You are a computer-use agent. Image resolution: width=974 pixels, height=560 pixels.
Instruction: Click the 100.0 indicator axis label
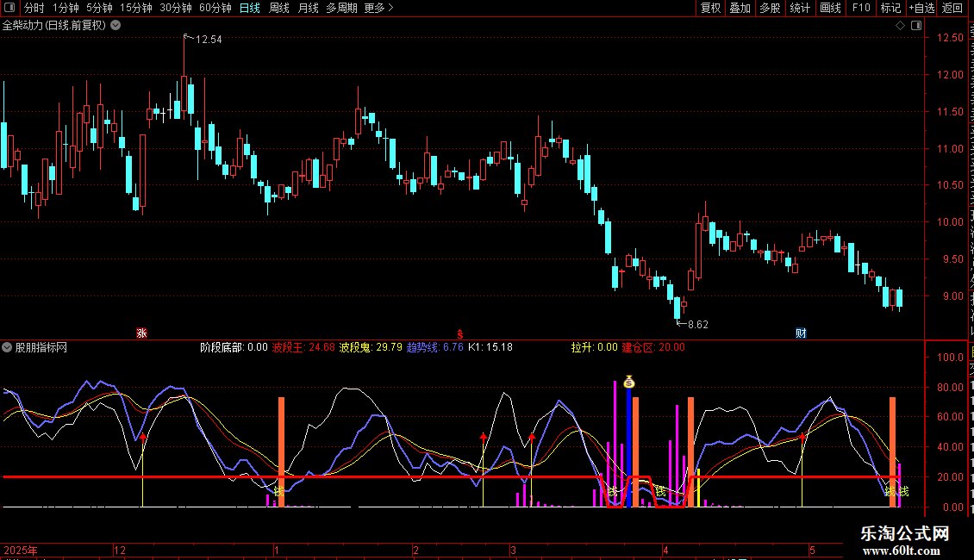[x=951, y=357]
